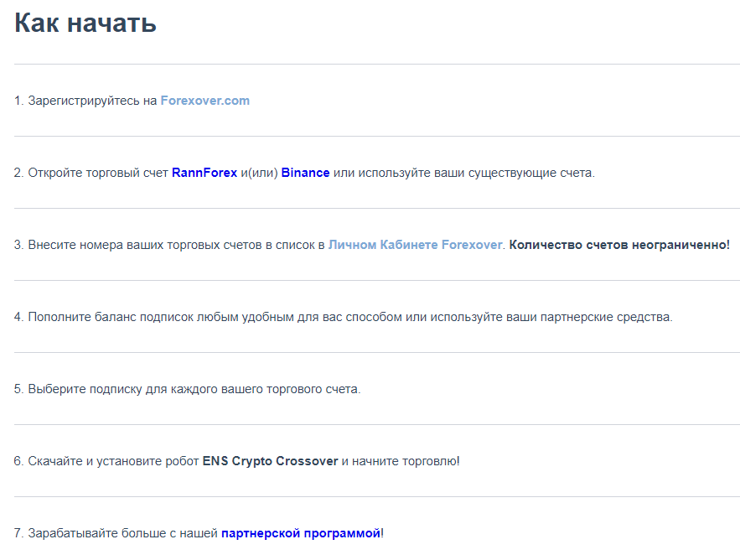Click "или используйте ваши существующие счета" text
Image resolution: width=740 pixels, height=560 pixels.
(463, 173)
